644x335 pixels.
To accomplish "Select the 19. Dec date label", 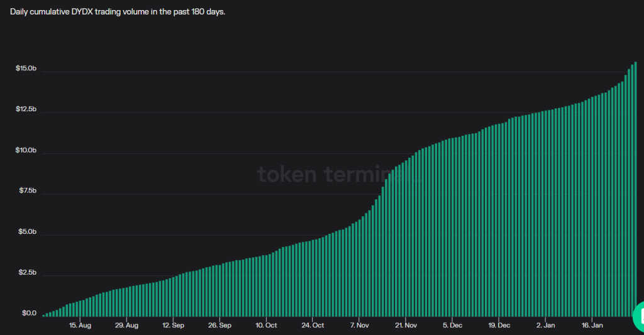I will [x=499, y=325].
